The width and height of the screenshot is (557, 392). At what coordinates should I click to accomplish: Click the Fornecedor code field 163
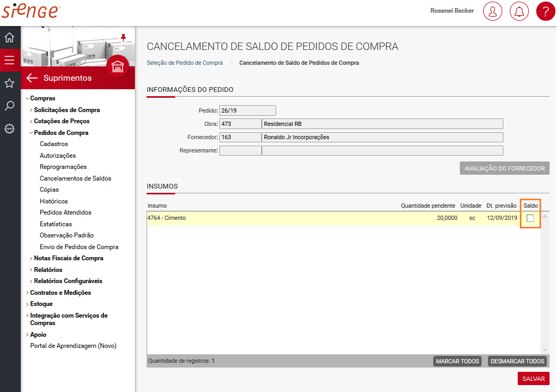pyautogui.click(x=241, y=137)
